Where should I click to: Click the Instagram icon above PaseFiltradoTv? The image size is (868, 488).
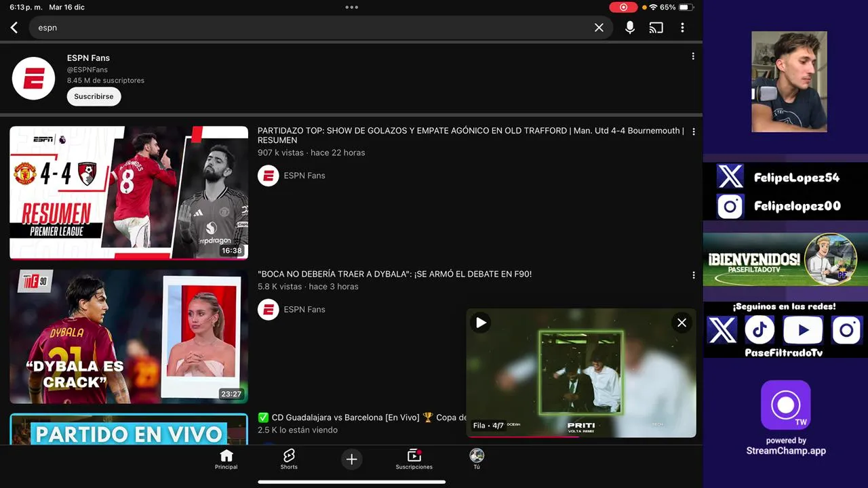pos(846,330)
